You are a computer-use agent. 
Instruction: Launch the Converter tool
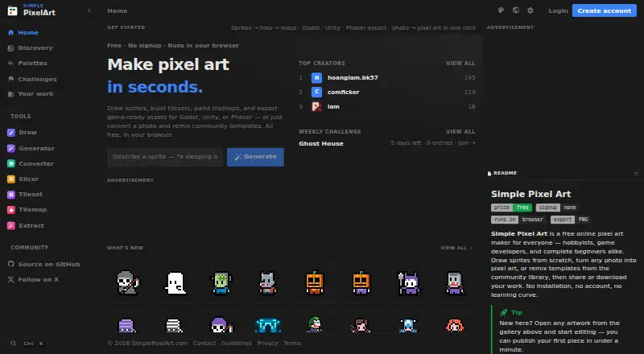tap(31, 163)
